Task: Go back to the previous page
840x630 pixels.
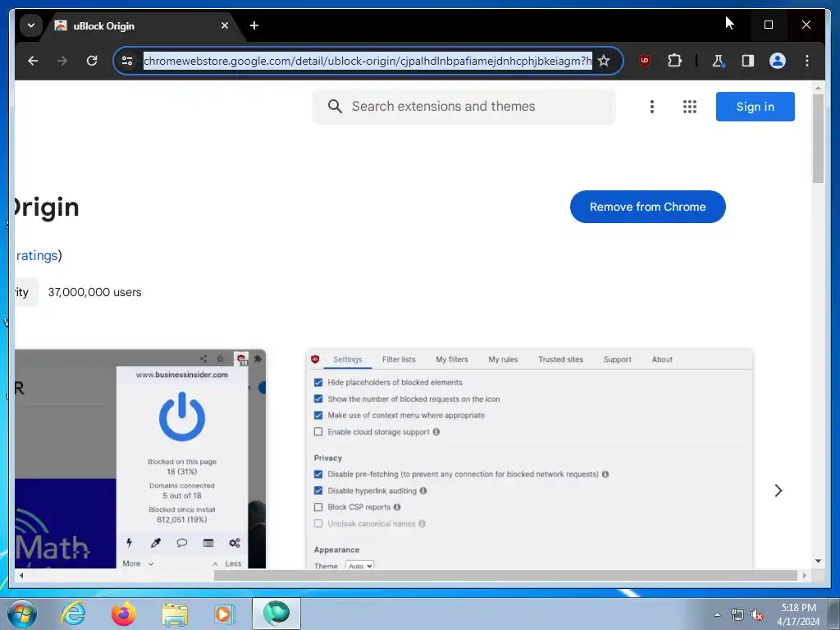Action: tap(33, 61)
